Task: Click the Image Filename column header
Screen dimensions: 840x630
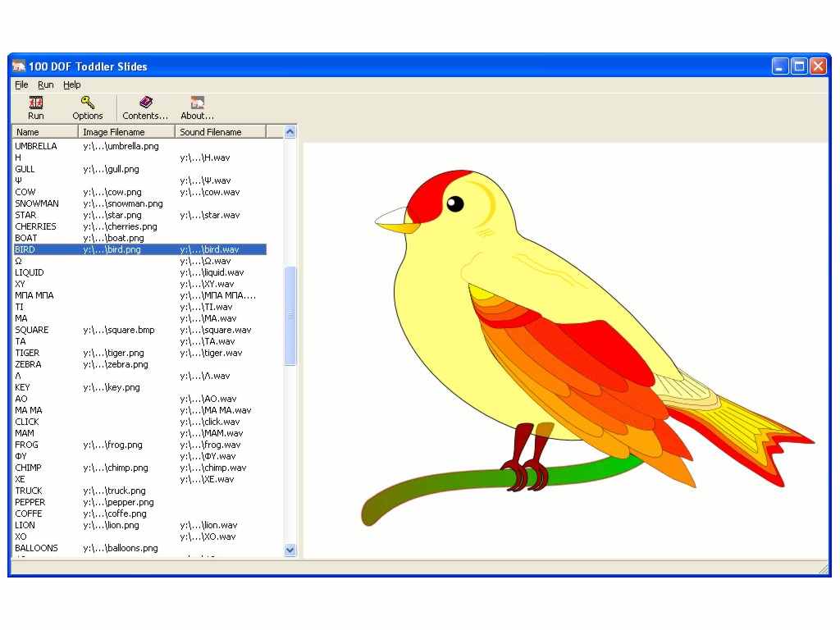Action: click(126, 132)
